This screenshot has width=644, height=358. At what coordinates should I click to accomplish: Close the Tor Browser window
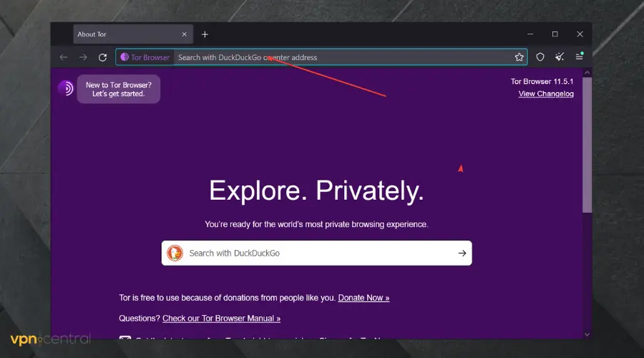(x=580, y=34)
